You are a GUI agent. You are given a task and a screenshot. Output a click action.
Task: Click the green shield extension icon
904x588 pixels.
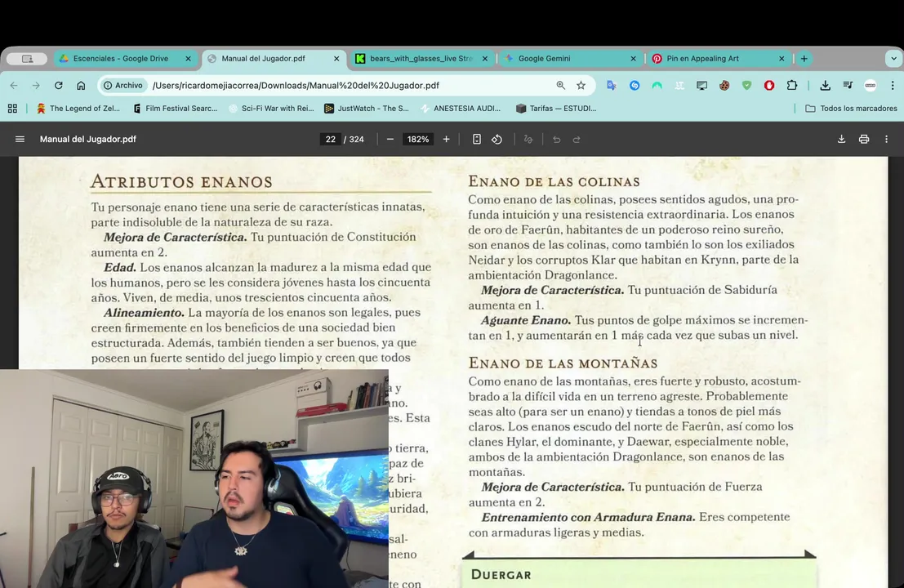746,85
